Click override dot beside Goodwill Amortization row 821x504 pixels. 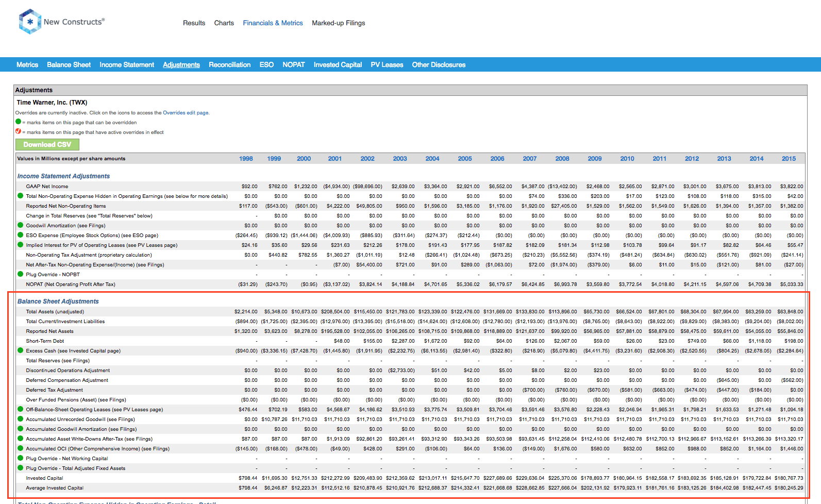[x=21, y=225]
